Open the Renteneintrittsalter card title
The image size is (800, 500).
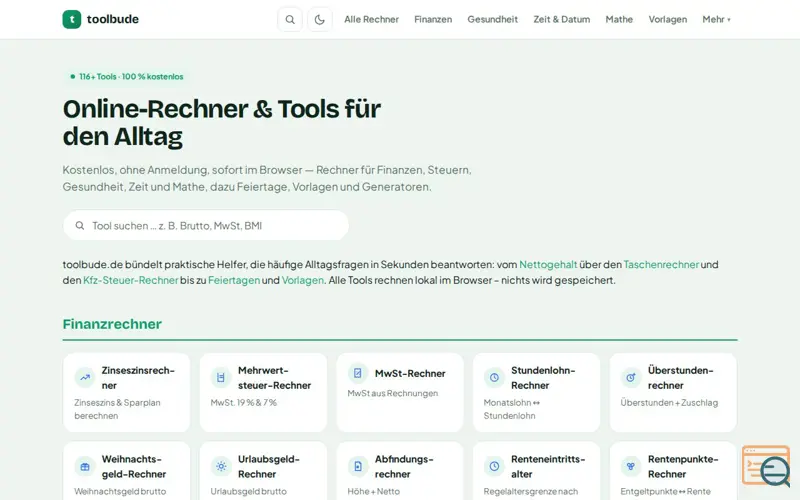[548, 466]
